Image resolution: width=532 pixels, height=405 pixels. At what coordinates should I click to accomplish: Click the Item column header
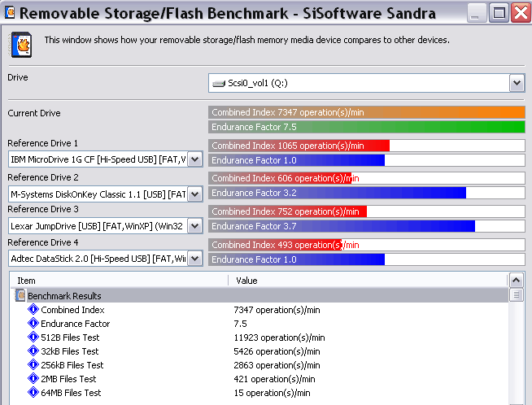(119, 281)
